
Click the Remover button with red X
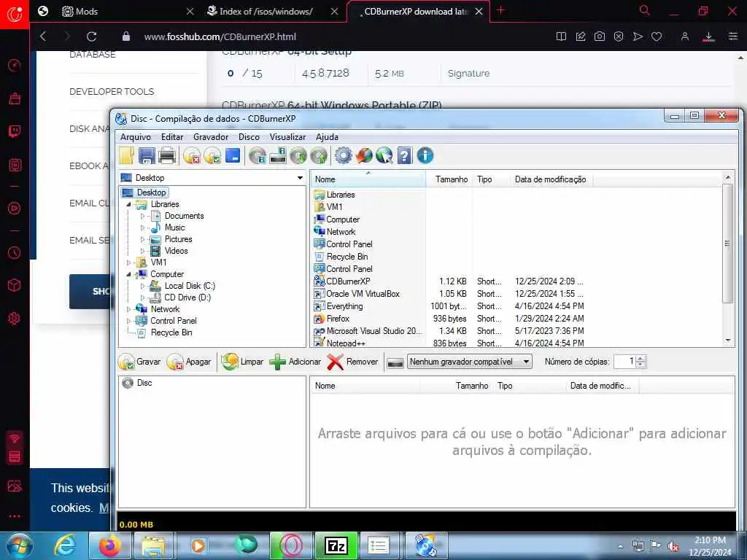(x=352, y=362)
